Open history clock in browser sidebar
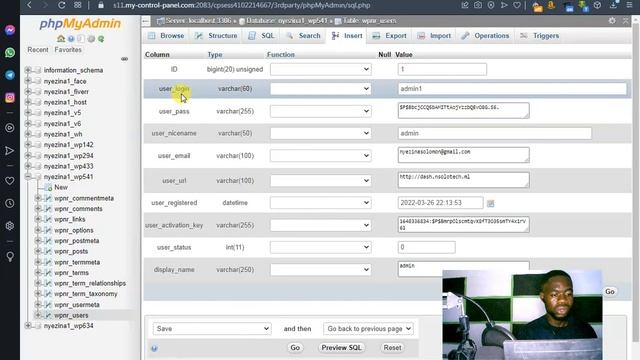The width and height of the screenshot is (640, 360). click(x=10, y=203)
